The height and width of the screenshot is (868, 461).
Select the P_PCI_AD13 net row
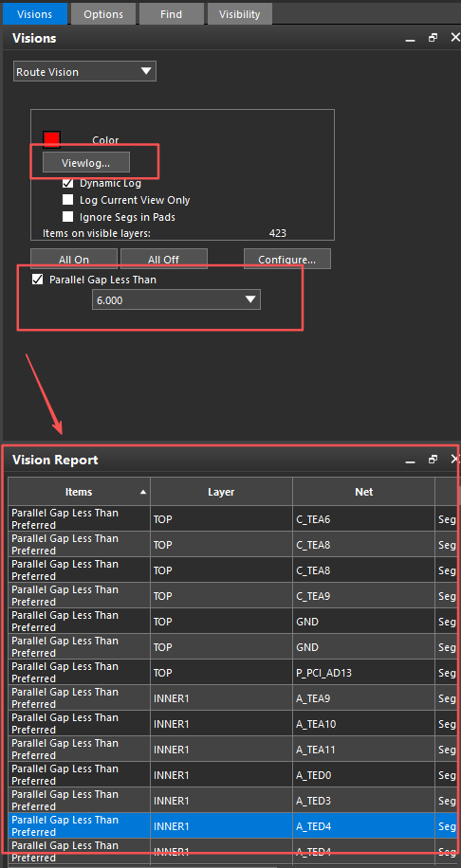tap(230, 673)
